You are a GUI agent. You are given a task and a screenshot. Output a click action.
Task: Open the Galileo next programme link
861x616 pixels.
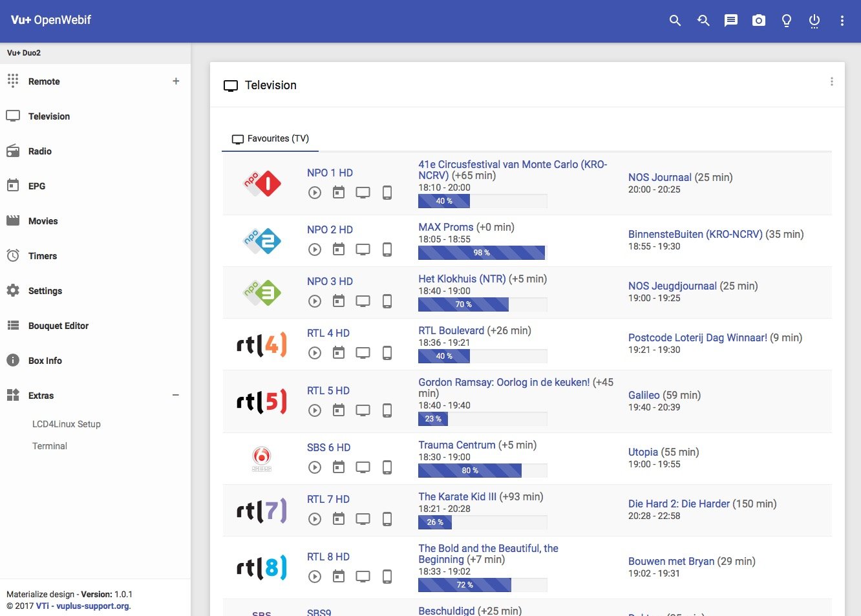click(x=644, y=395)
